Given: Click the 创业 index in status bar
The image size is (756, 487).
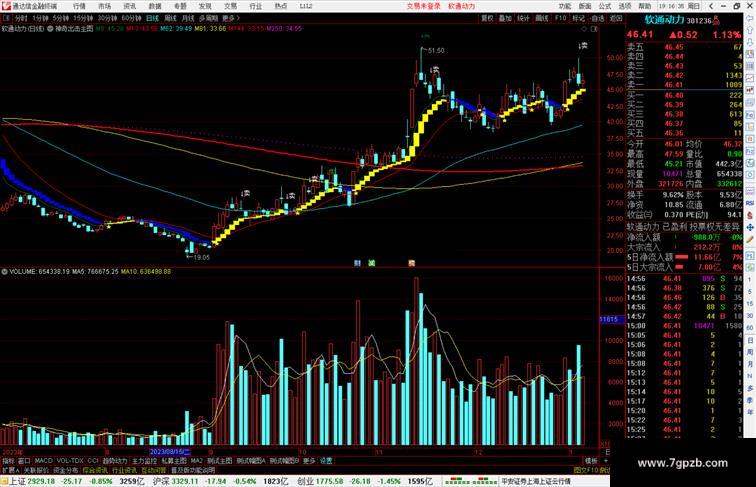Looking at the screenshot, I should [305, 481].
